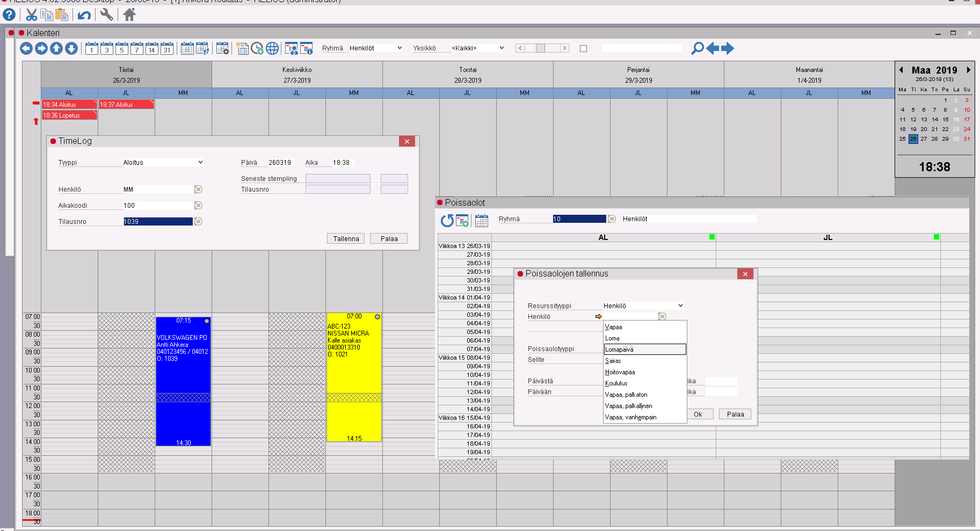
Task: Open blue VOLKSWAGEN appointment block
Action: point(183,381)
